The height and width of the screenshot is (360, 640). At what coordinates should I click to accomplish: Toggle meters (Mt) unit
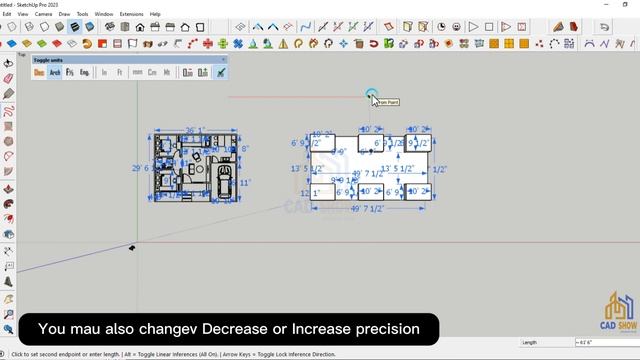[167, 73]
